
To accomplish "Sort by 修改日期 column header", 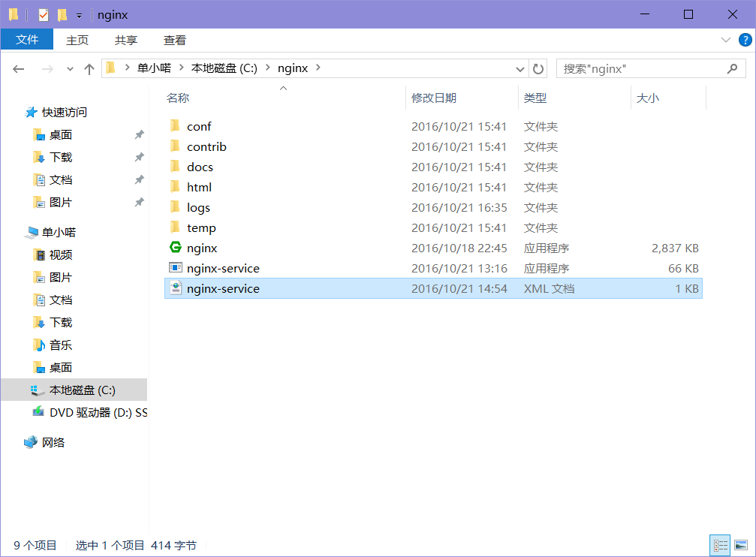I will (x=434, y=98).
